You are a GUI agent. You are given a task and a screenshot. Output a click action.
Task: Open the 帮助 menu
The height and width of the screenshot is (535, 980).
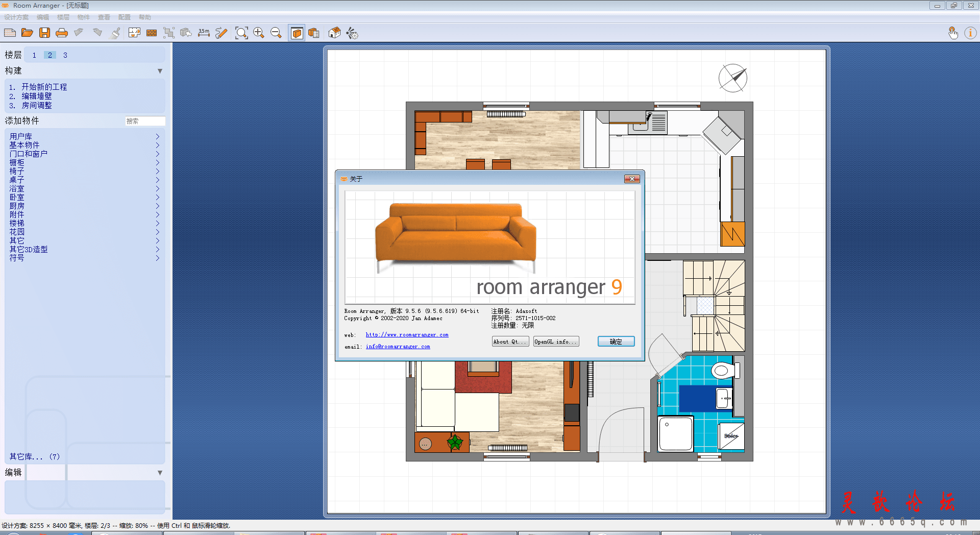(x=145, y=17)
